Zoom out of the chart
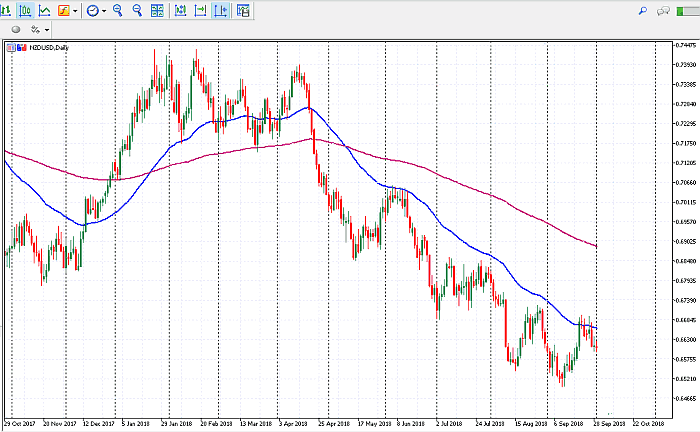The height and width of the screenshot is (432, 700). tap(137, 10)
